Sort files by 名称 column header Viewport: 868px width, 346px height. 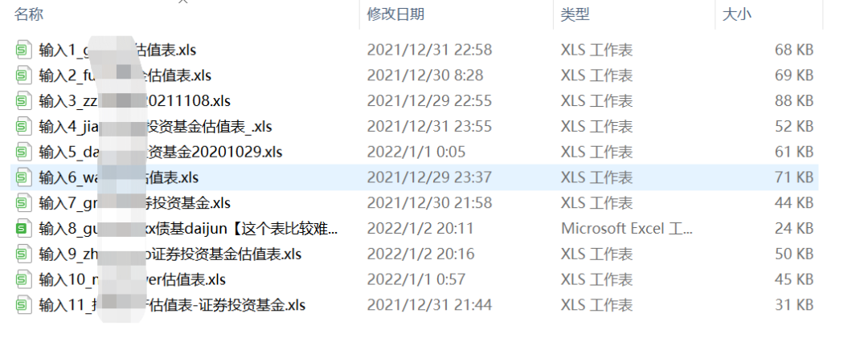29,14
